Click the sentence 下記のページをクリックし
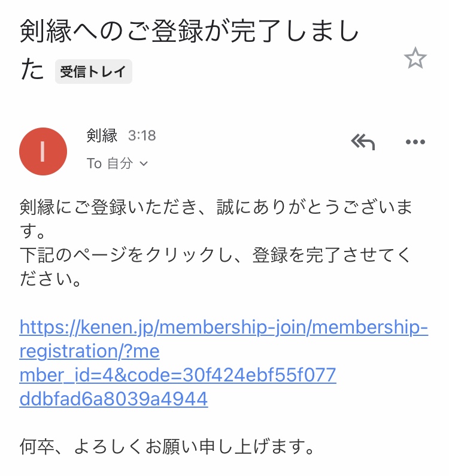Screen dimensions: 449x476 [216, 254]
